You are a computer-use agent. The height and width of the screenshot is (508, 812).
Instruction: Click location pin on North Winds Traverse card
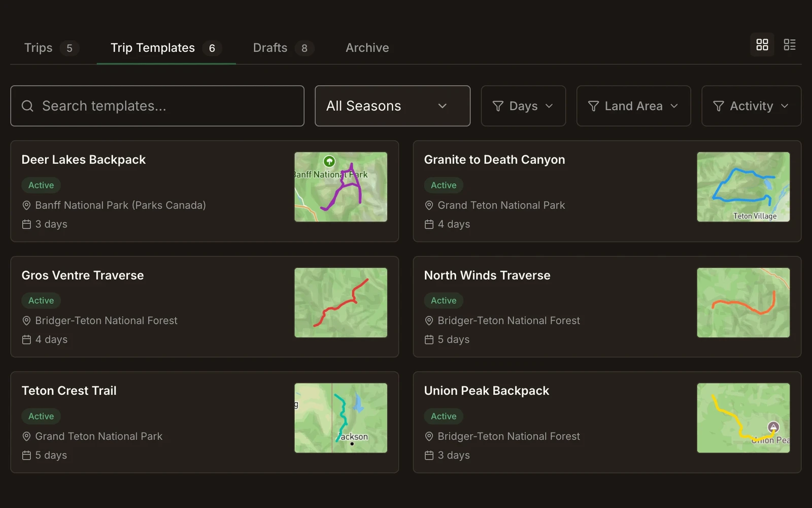429,321
